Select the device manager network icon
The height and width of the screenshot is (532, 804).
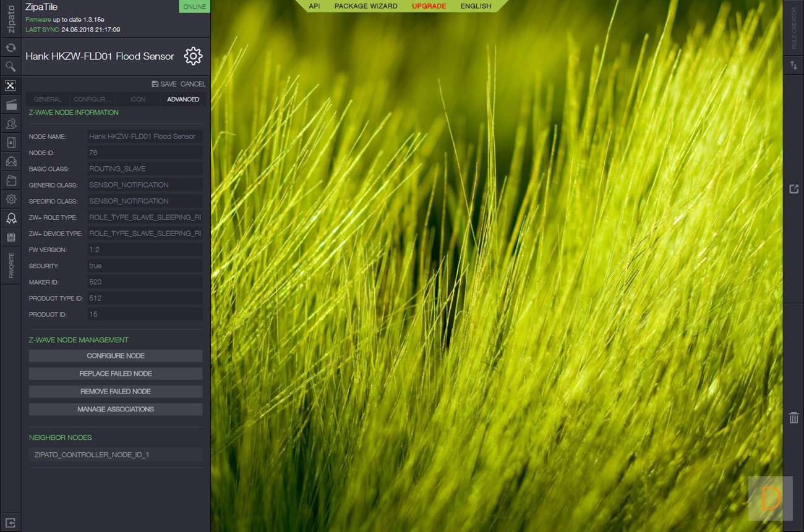coord(11,85)
